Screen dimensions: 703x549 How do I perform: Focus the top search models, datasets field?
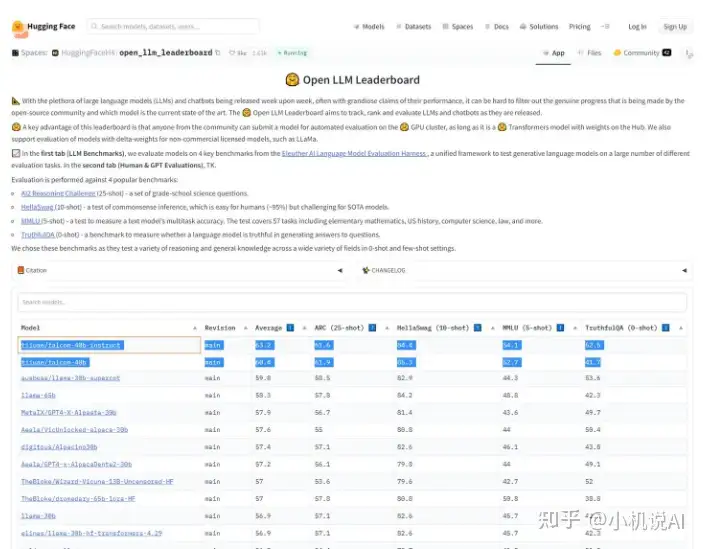(173, 26)
